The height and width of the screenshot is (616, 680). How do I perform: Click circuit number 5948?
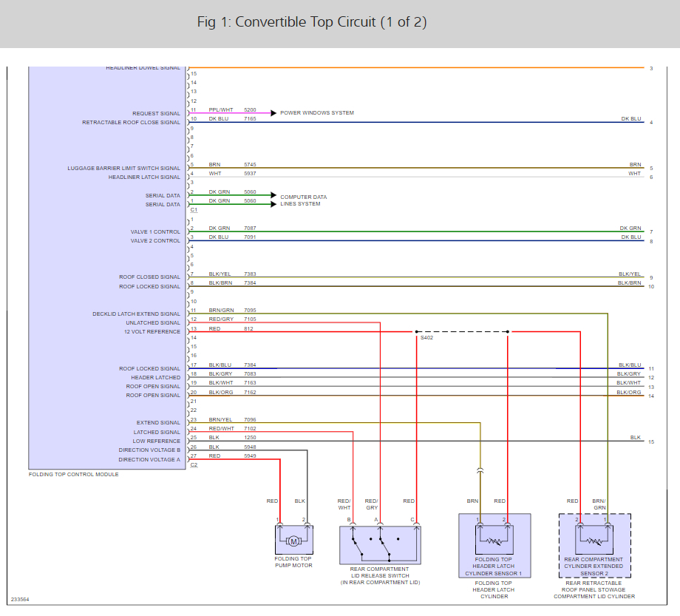251,447
